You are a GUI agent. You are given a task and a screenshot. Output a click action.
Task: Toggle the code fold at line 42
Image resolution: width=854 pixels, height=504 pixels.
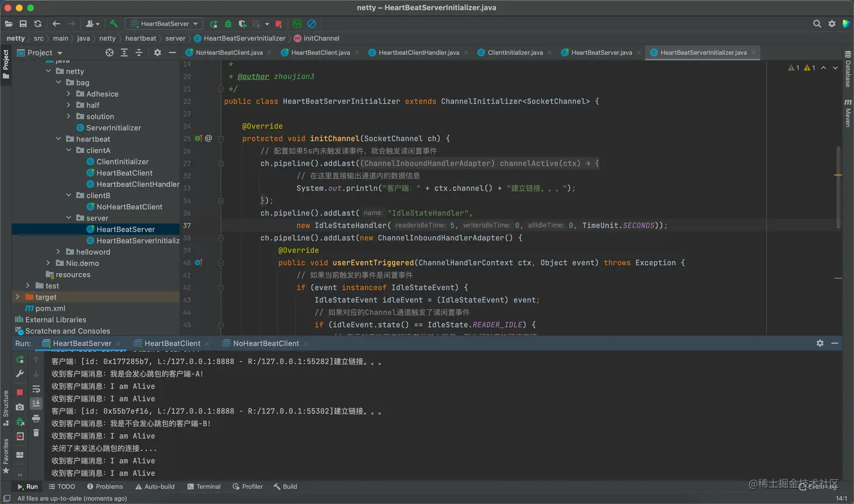[x=221, y=288]
